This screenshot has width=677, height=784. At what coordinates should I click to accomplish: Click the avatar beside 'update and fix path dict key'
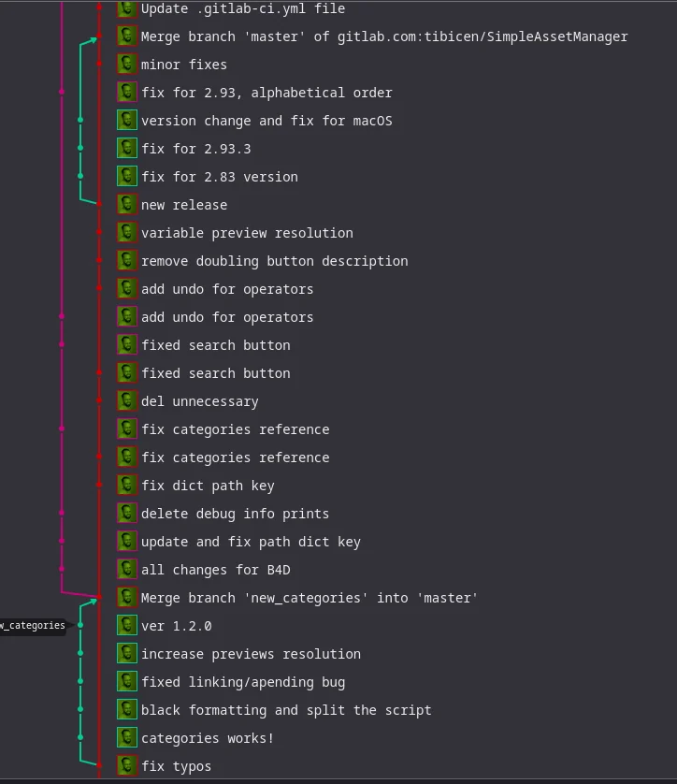click(x=127, y=541)
